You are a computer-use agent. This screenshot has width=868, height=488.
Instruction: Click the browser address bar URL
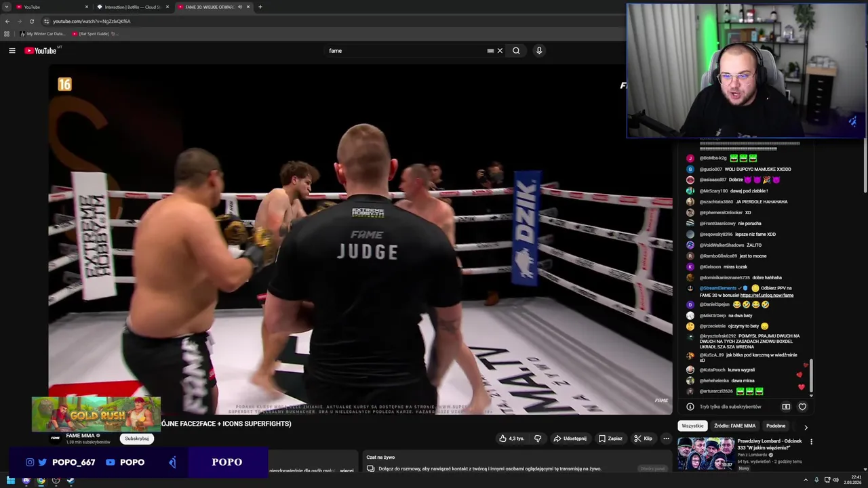pos(92,21)
